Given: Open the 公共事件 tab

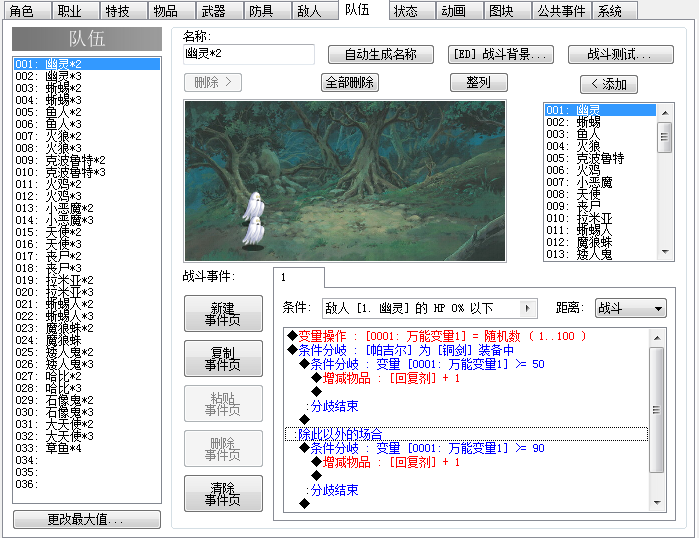Looking at the screenshot, I should (561, 11).
